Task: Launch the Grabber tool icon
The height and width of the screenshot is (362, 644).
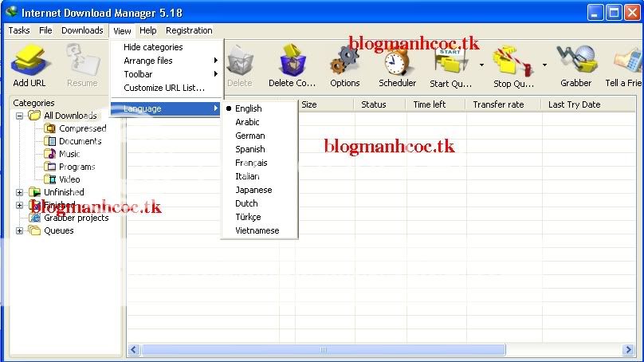Action: click(x=576, y=61)
